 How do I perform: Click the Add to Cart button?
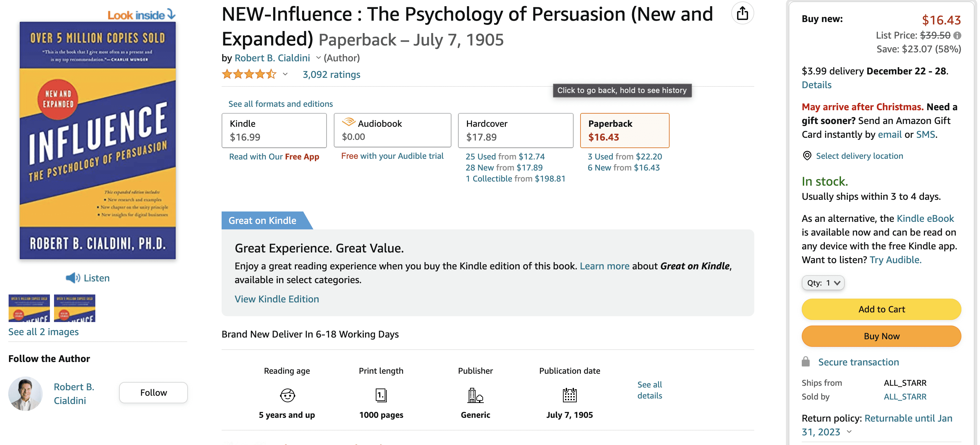(x=881, y=309)
